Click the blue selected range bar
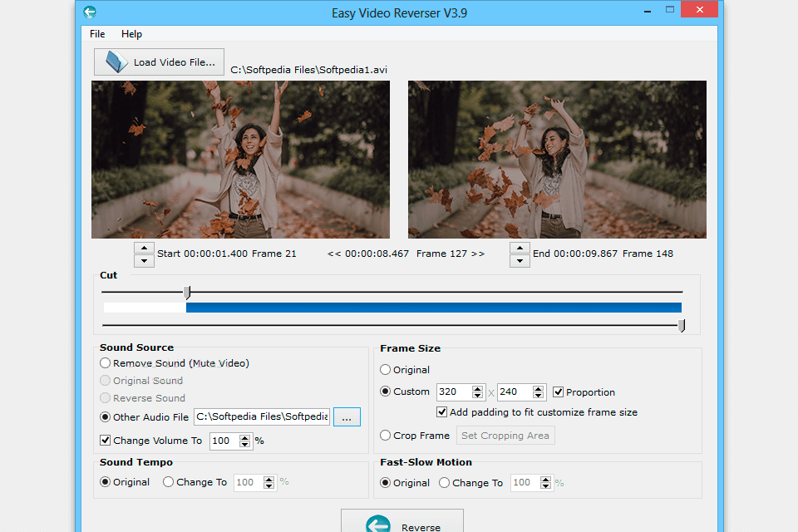Screen dimensions: 798x532 tap(434, 308)
